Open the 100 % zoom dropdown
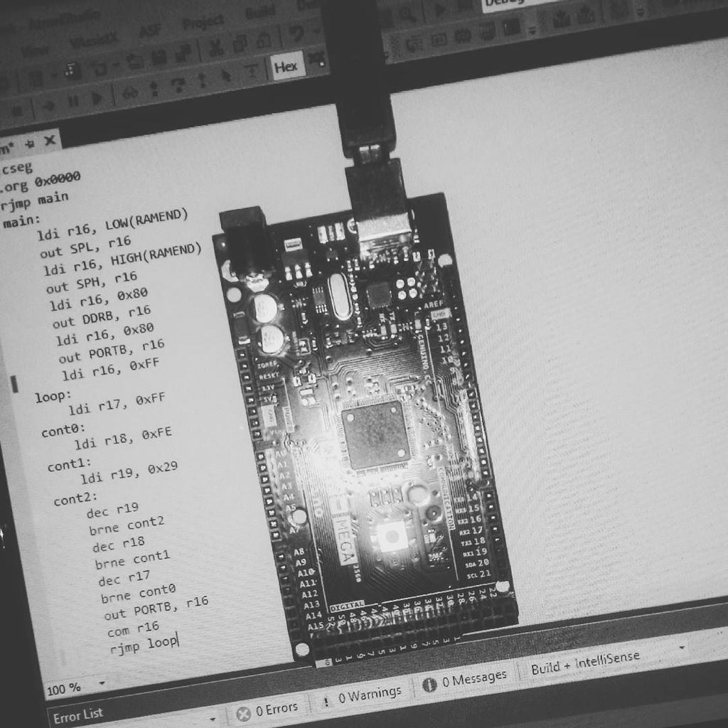Image resolution: width=728 pixels, height=728 pixels. click(x=102, y=683)
